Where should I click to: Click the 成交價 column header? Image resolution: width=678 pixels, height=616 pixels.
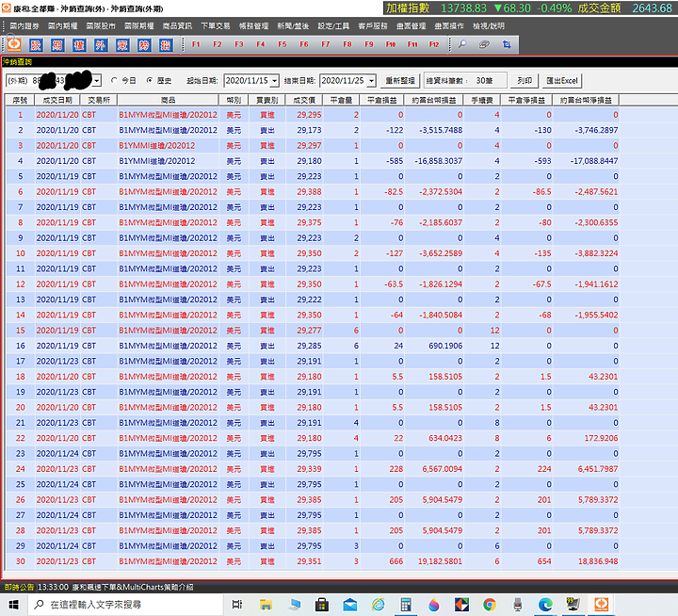click(304, 101)
